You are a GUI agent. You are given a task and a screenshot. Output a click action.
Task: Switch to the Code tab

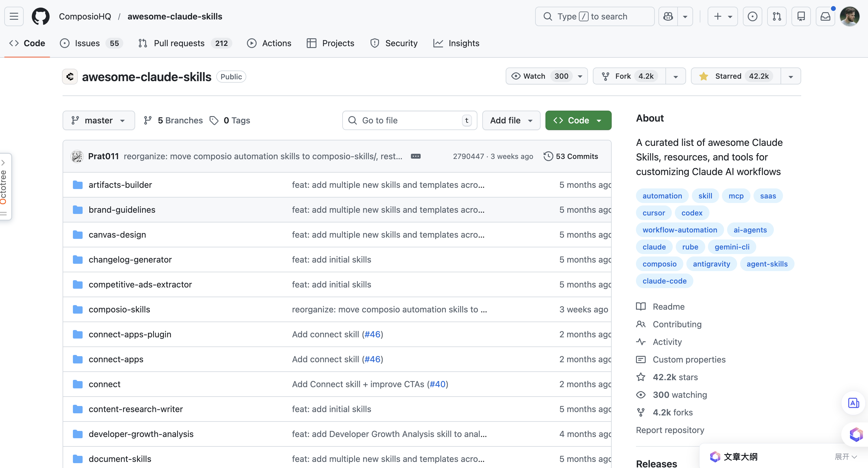27,43
